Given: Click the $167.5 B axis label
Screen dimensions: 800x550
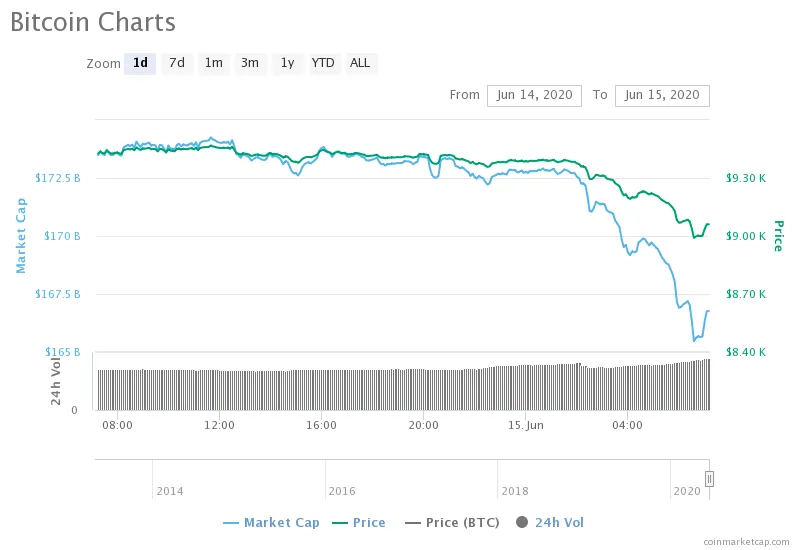Looking at the screenshot, I should pos(58,294).
